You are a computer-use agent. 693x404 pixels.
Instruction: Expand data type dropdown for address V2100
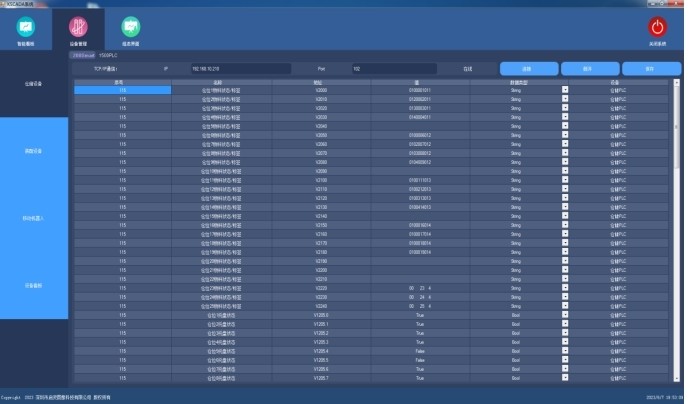[565, 178]
